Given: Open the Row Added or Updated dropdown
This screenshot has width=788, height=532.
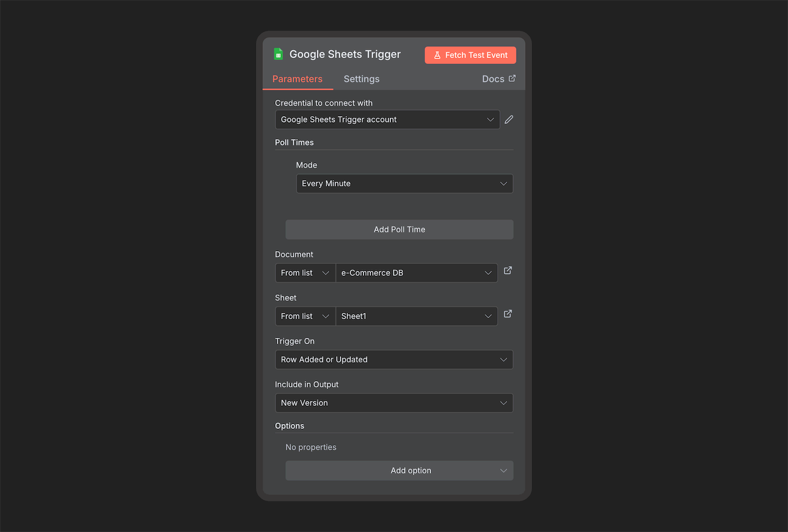Looking at the screenshot, I should 394,360.
